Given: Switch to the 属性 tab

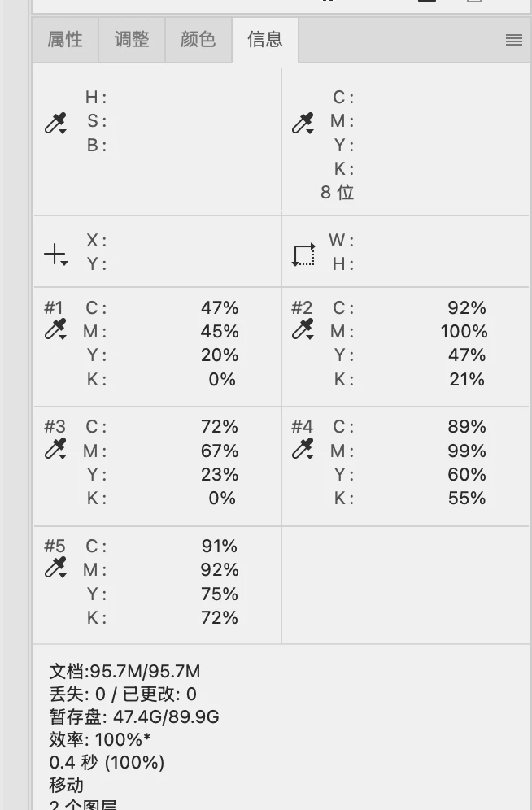Looking at the screenshot, I should 65,40.
